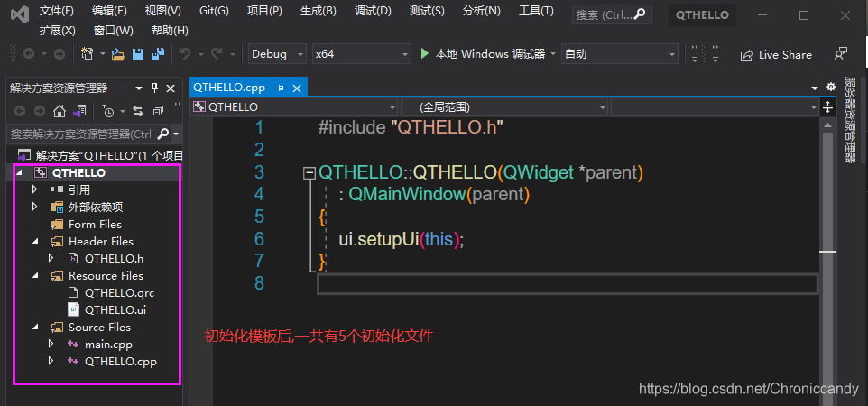Viewport: 868px width, 406px height.
Task: Click the Solution Explorer Home icon
Action: 60,111
